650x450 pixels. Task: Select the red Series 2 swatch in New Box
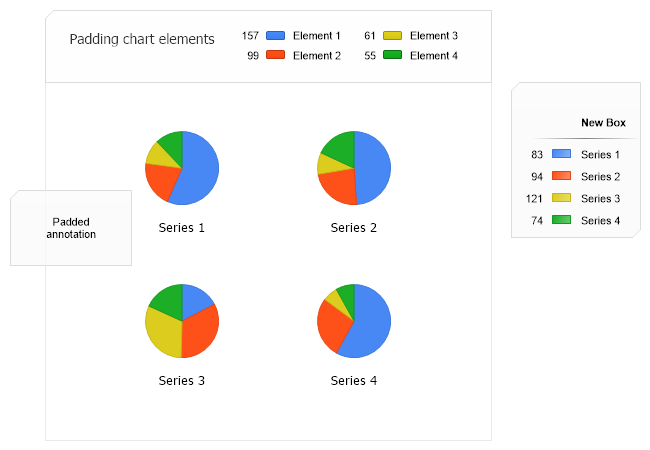(x=562, y=176)
